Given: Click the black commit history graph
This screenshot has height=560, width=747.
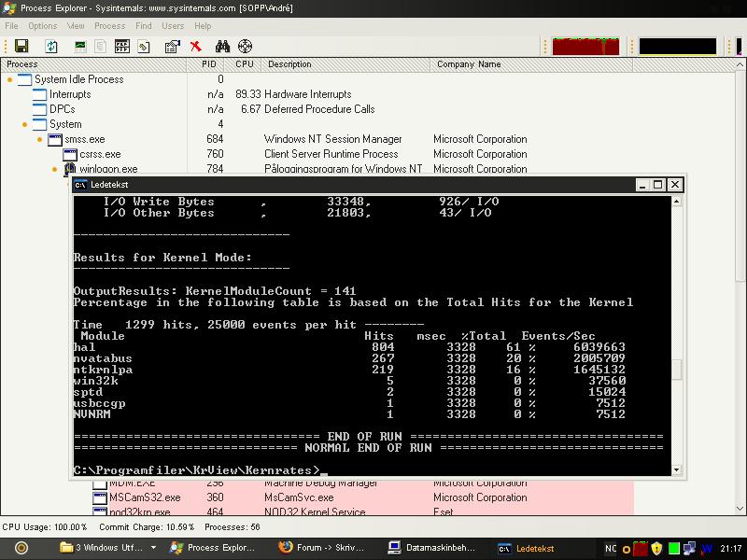Looking at the screenshot, I should [x=678, y=46].
